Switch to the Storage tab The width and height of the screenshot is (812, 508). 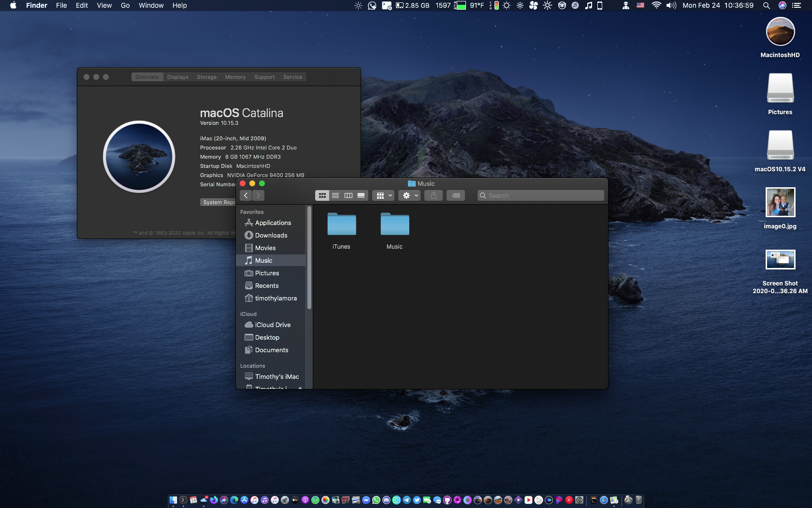point(207,77)
